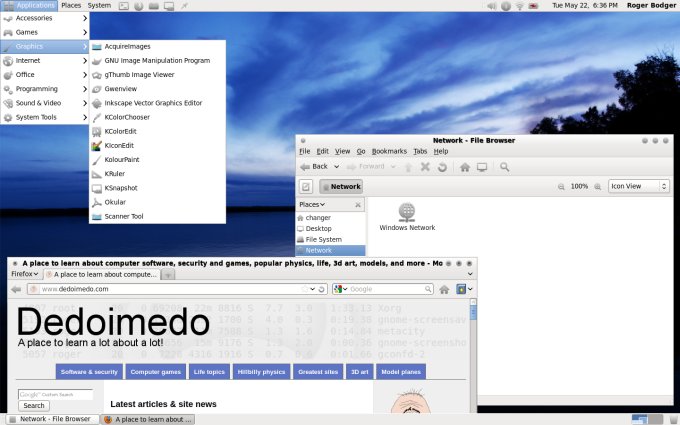Open File menu in File Browser

pyautogui.click(x=304, y=151)
